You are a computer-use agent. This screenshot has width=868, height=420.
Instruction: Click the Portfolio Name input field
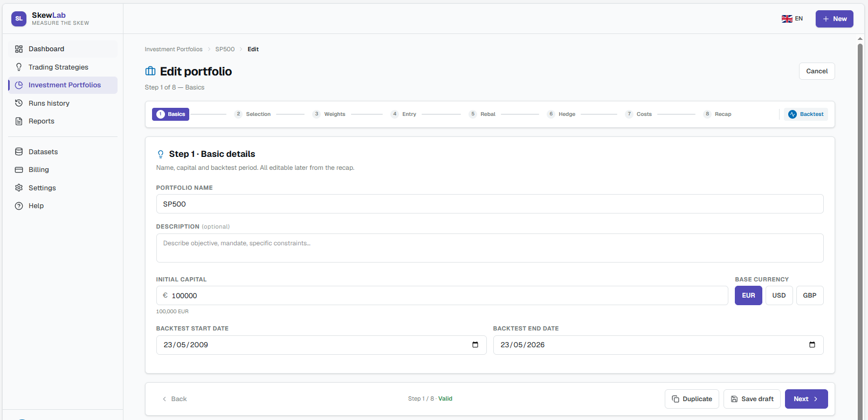490,204
